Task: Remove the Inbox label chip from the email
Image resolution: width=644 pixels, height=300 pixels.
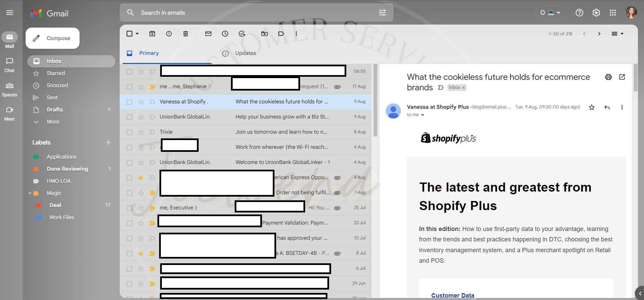Action: [x=464, y=88]
